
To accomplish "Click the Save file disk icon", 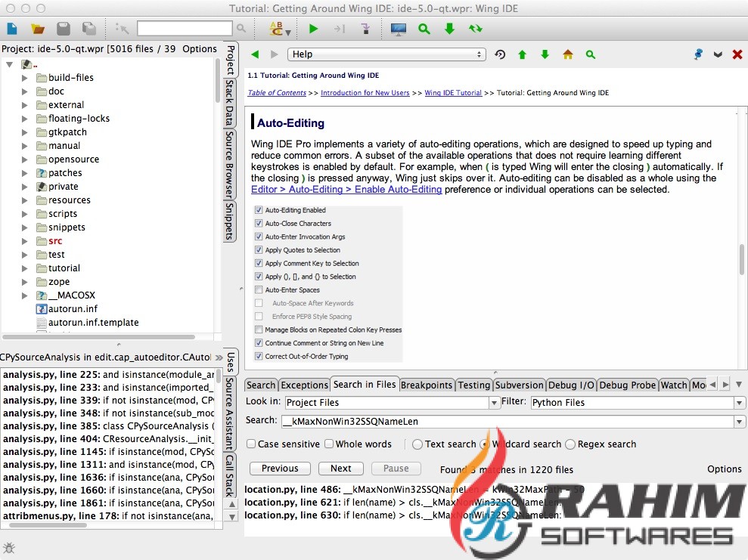I will [64, 29].
